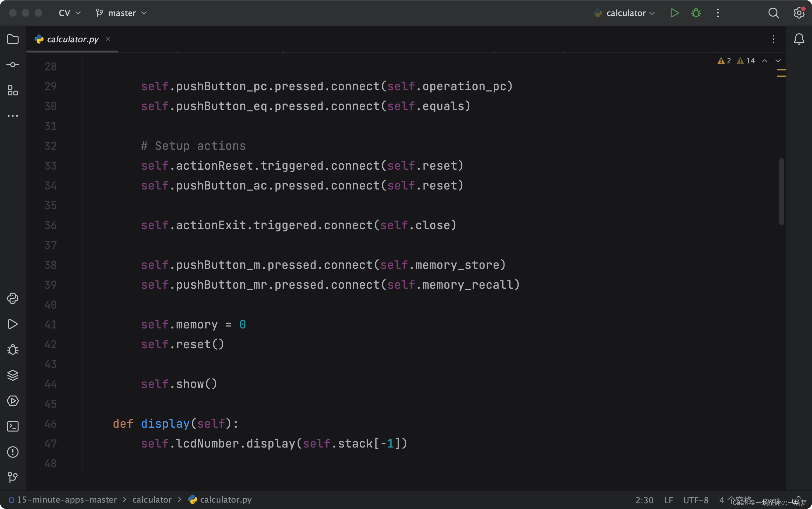
Task: Open the Python Console tool window
Action: [x=13, y=298]
